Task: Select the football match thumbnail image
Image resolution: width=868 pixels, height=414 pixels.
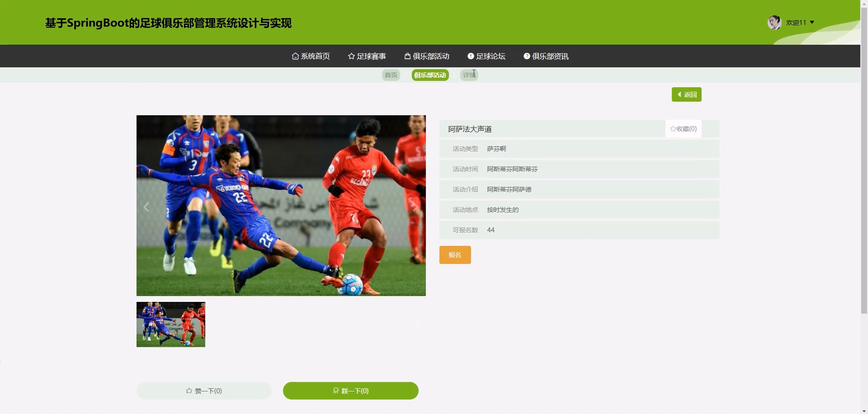Action: (170, 324)
